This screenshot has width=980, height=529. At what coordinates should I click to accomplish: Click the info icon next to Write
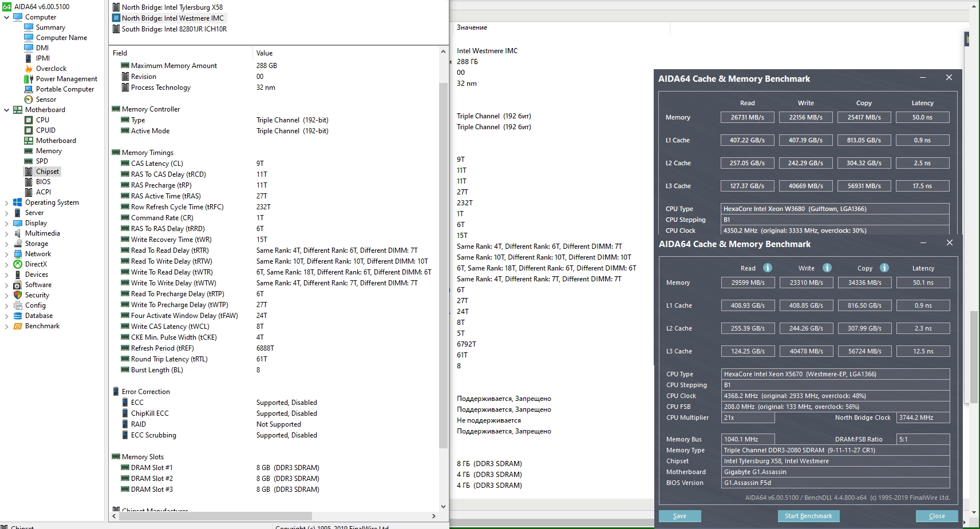point(827,268)
